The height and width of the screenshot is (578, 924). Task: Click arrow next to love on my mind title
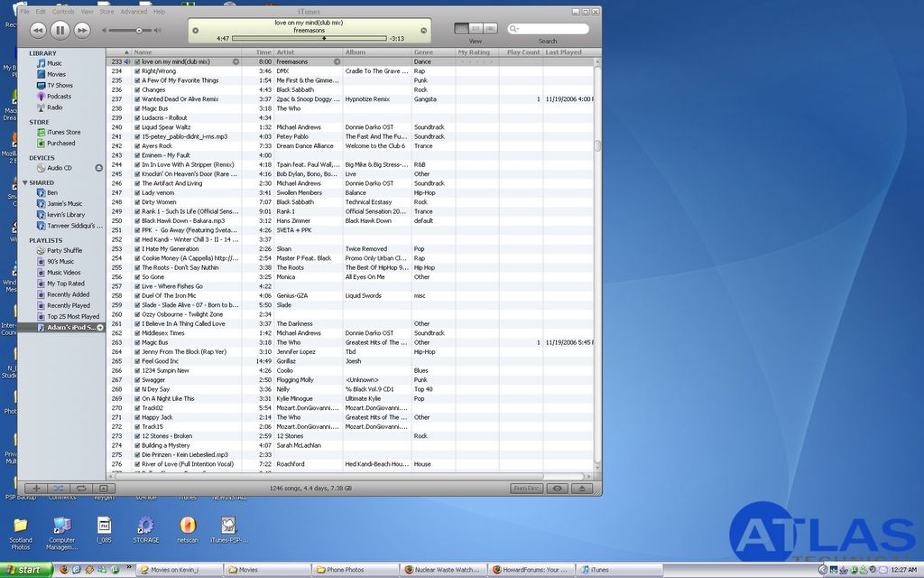tap(236, 61)
